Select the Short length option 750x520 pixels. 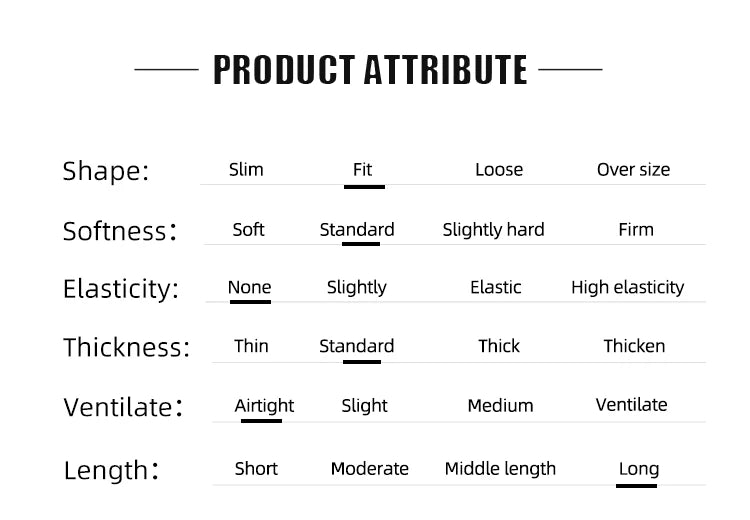[256, 469]
